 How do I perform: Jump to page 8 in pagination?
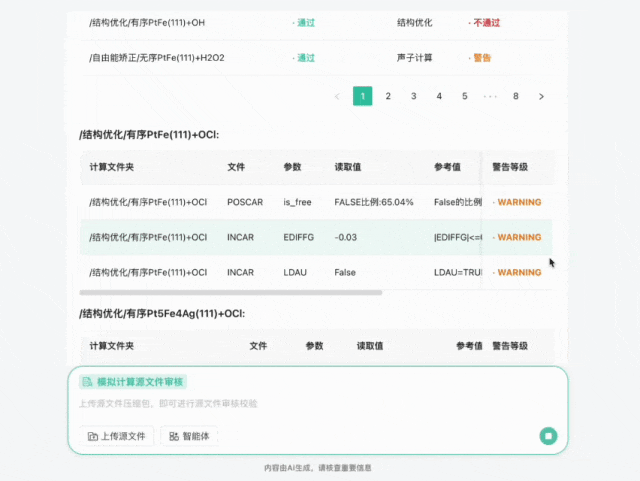tap(516, 96)
